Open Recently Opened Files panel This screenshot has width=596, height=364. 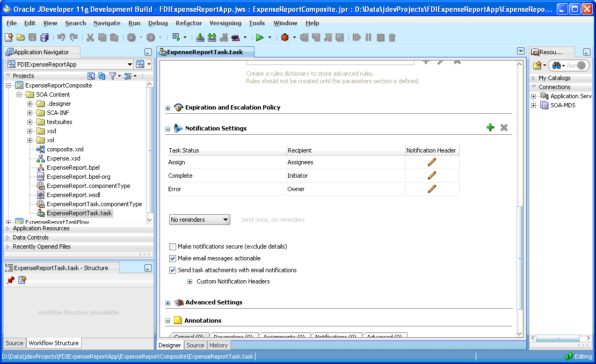tap(41, 246)
